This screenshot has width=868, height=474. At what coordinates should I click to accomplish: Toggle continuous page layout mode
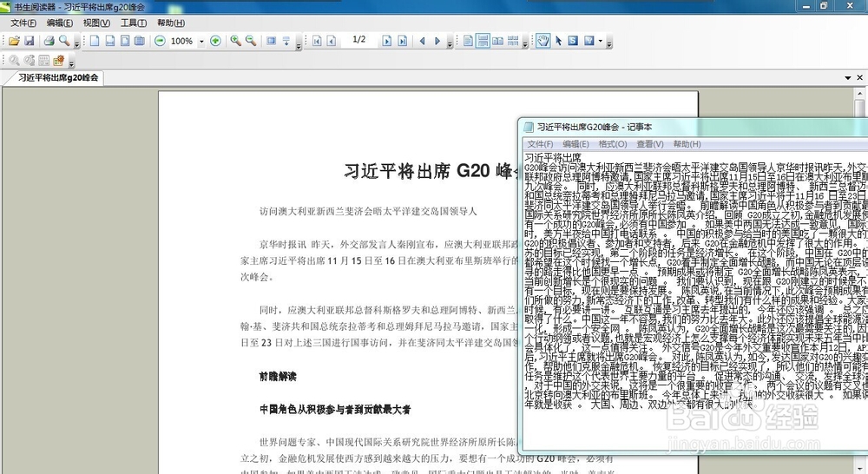coord(483,41)
